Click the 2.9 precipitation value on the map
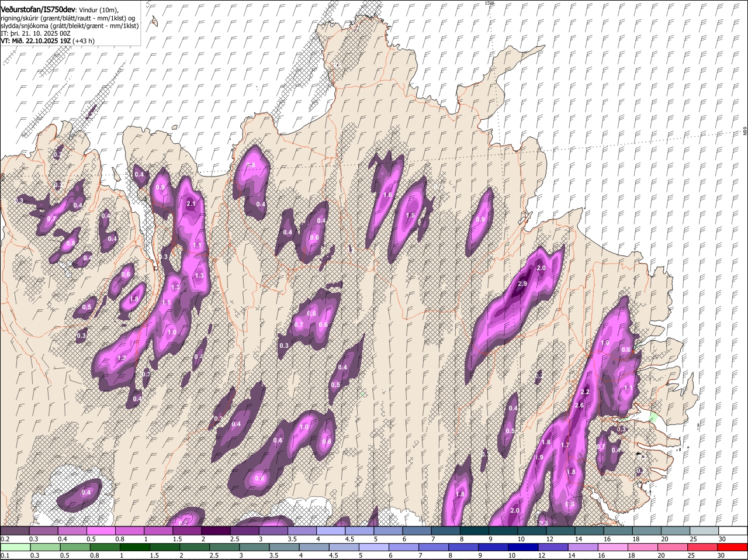Viewport: 748px width, 560px height. pos(522,284)
